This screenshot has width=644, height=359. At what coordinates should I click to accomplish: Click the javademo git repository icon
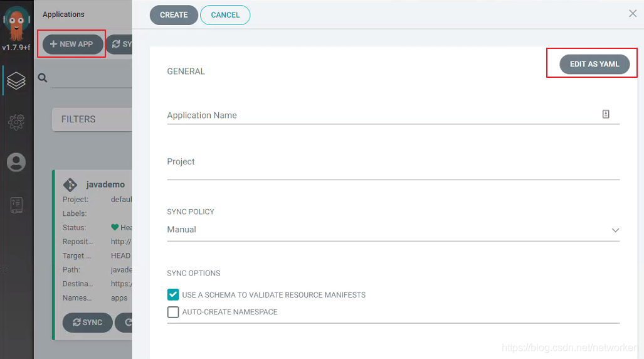(x=70, y=185)
